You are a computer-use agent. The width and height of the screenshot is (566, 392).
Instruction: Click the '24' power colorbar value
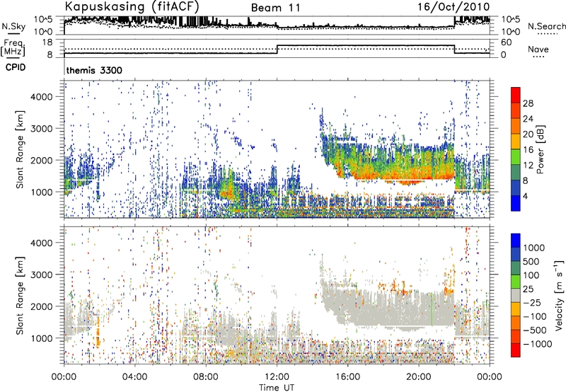pyautogui.click(x=528, y=119)
